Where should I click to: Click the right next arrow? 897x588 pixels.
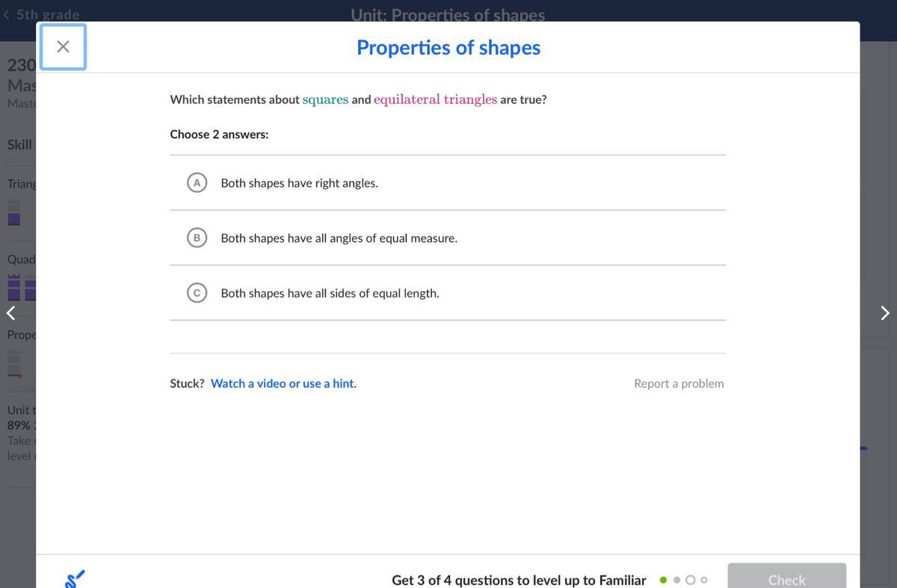tap(885, 313)
